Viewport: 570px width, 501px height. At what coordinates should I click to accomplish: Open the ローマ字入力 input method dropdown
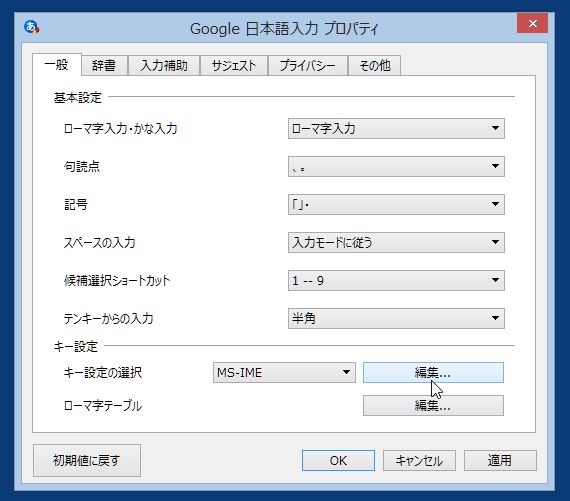396,128
